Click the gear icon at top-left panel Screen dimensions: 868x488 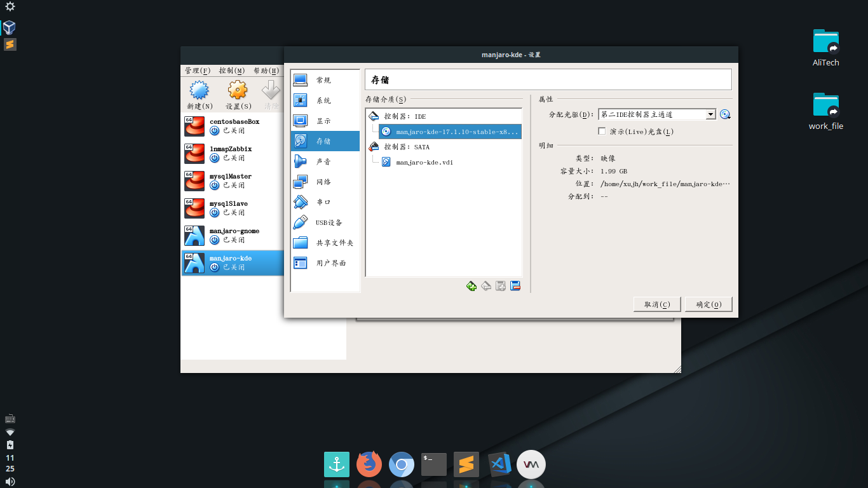point(10,6)
